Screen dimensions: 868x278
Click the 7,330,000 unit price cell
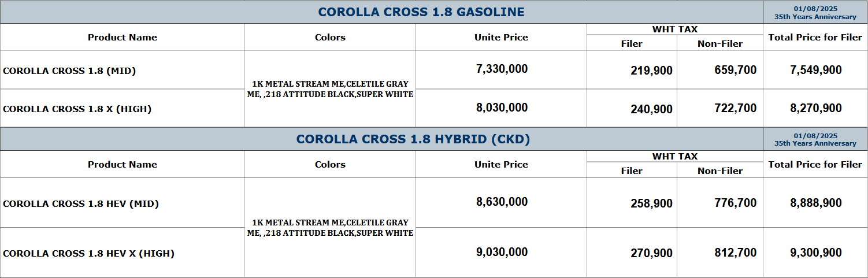[x=502, y=69]
